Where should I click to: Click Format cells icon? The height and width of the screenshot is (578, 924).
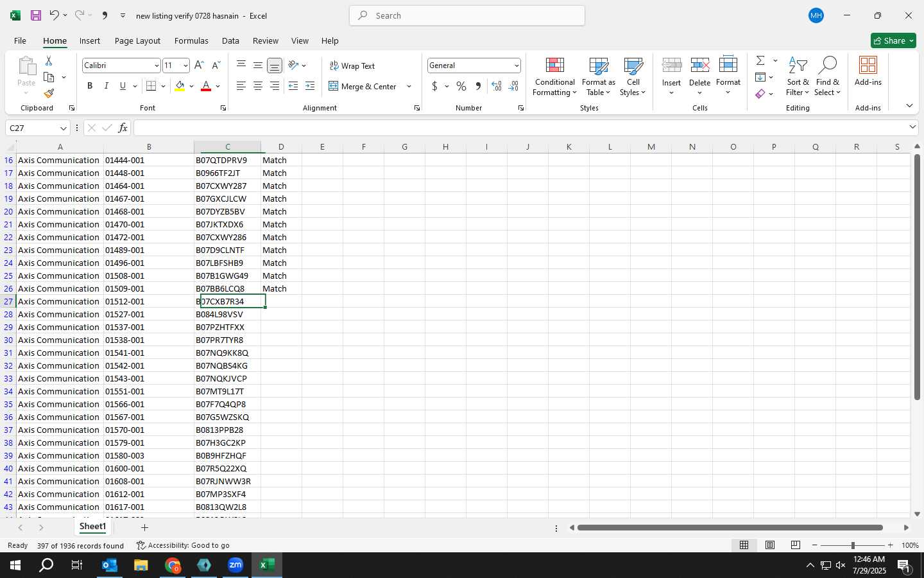pos(728,65)
